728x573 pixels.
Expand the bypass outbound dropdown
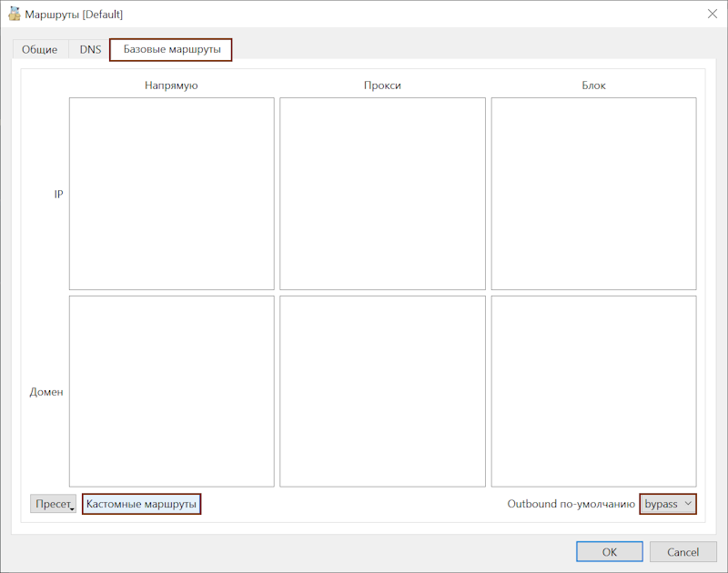coord(668,504)
